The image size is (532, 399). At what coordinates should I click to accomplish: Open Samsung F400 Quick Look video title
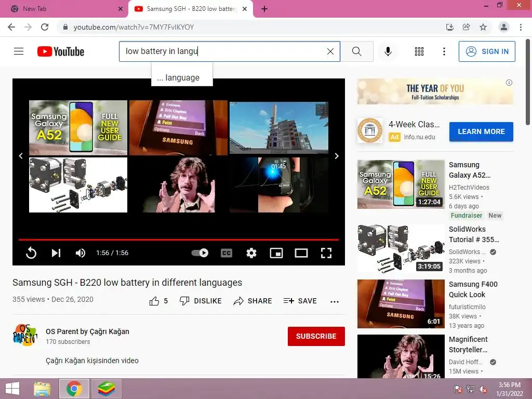473,289
